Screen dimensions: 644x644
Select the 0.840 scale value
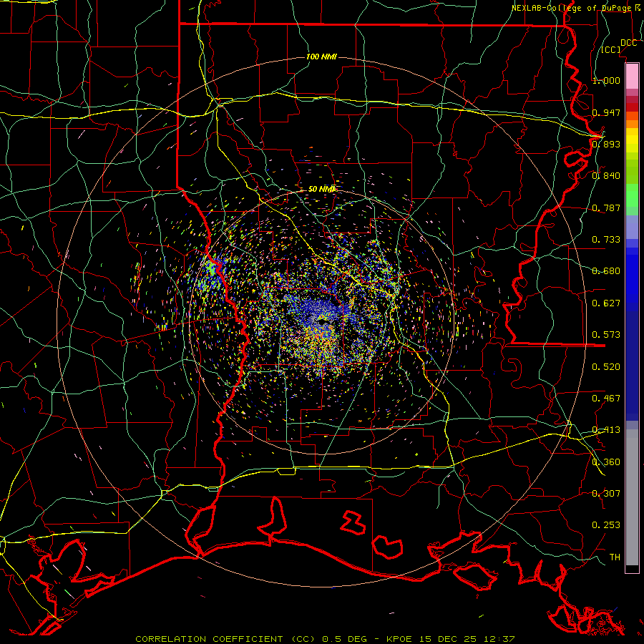coord(606,176)
